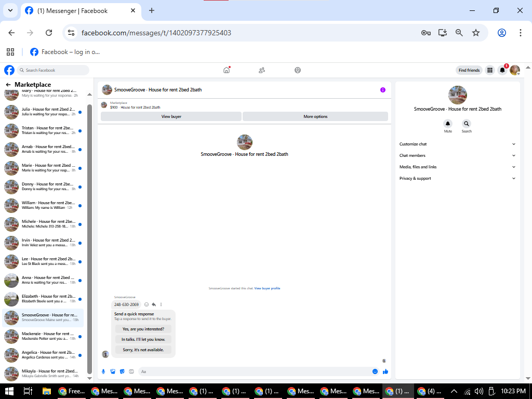Open the Friends icon in top navigation
Image resolution: width=532 pixels, height=399 pixels.
tap(262, 70)
